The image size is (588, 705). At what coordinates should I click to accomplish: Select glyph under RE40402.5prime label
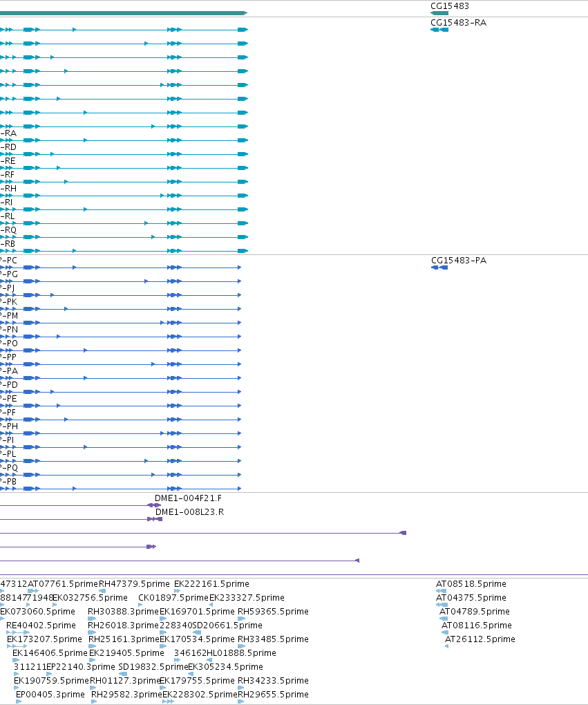(18, 632)
